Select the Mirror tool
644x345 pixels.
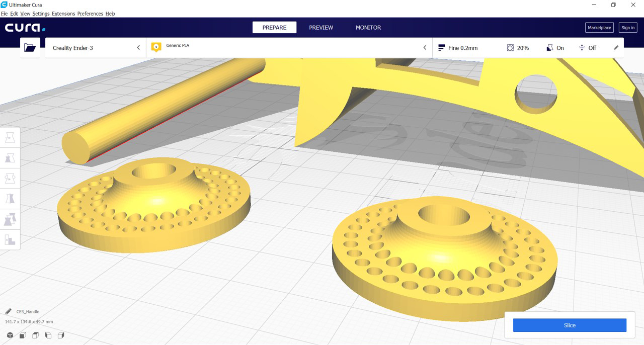click(10, 199)
